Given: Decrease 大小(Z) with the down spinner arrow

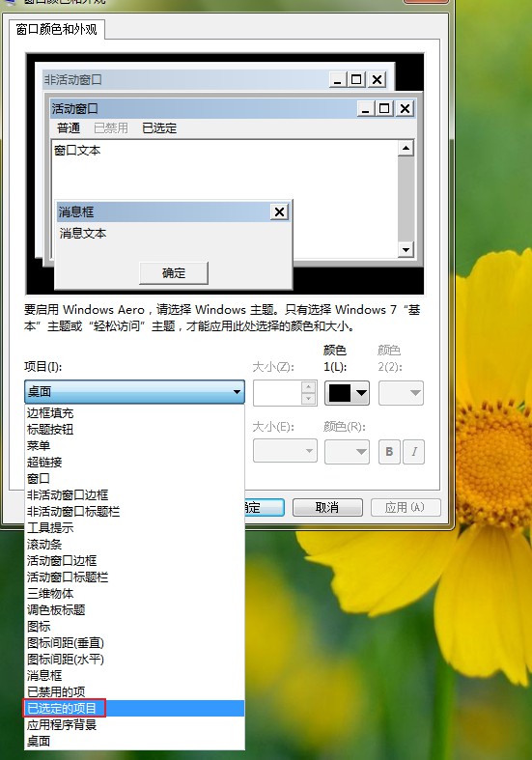Looking at the screenshot, I should click(x=309, y=399).
